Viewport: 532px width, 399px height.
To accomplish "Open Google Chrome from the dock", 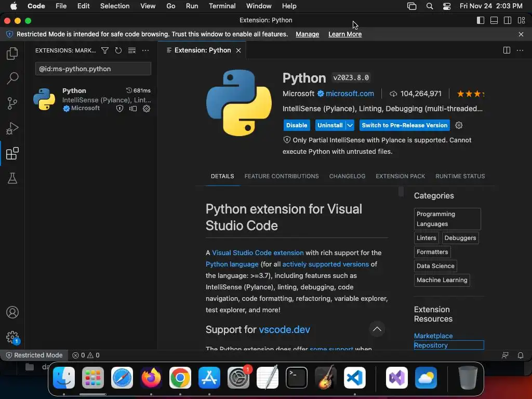I will point(180,378).
